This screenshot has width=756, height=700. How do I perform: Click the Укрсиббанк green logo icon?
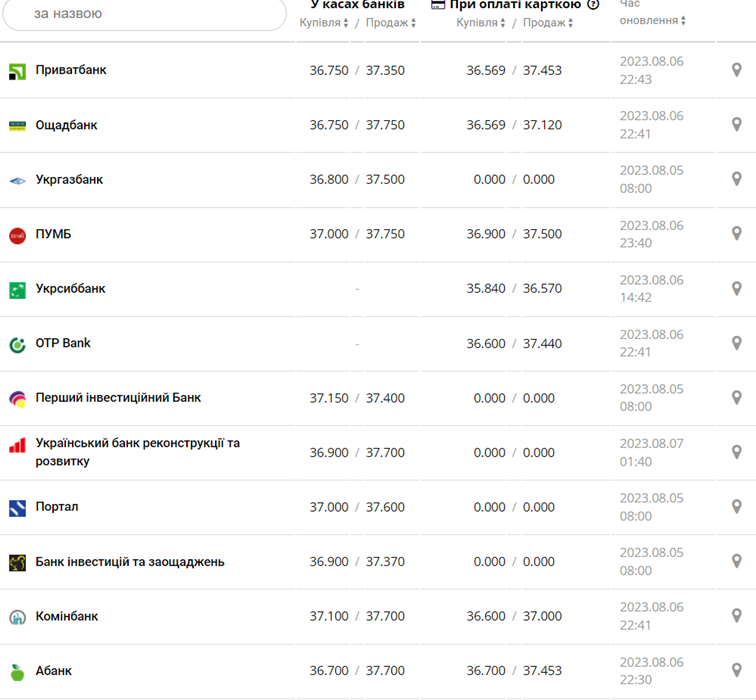point(17,290)
